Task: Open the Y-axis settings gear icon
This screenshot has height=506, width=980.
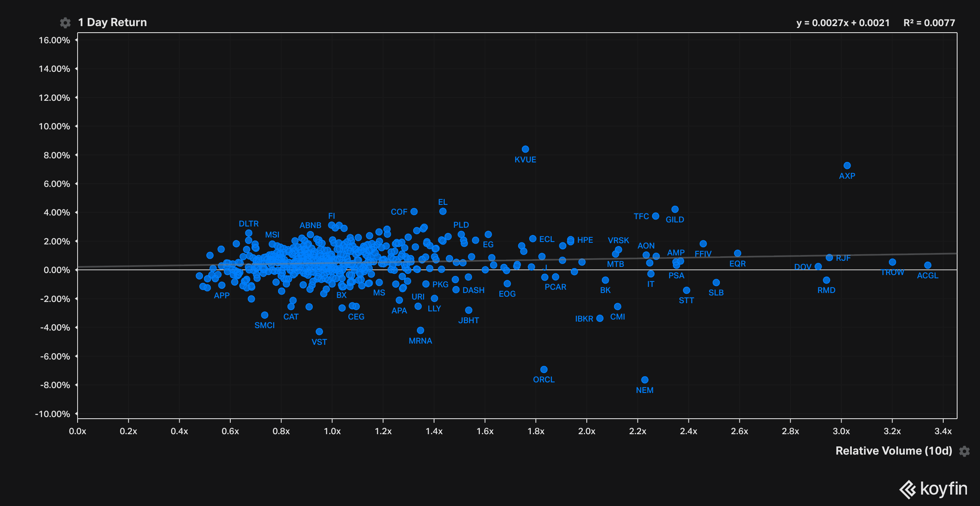Action: coord(65,23)
